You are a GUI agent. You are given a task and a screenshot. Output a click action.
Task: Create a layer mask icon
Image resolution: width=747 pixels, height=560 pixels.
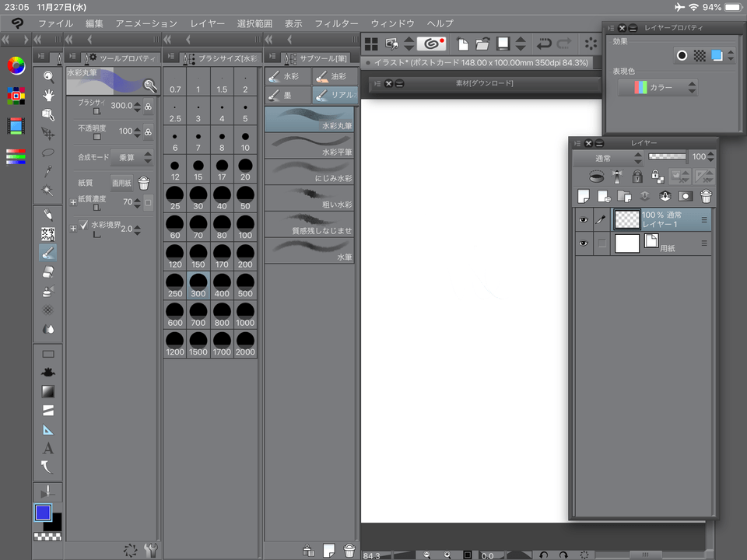click(686, 196)
